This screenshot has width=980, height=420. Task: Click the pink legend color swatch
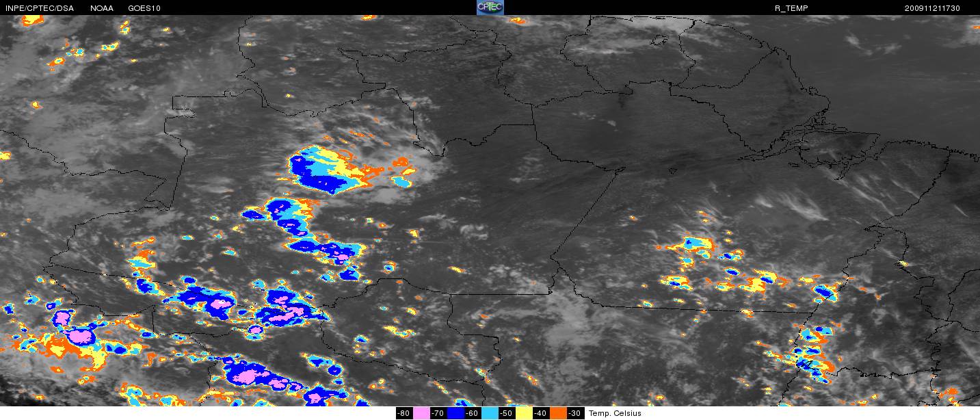pos(421,413)
